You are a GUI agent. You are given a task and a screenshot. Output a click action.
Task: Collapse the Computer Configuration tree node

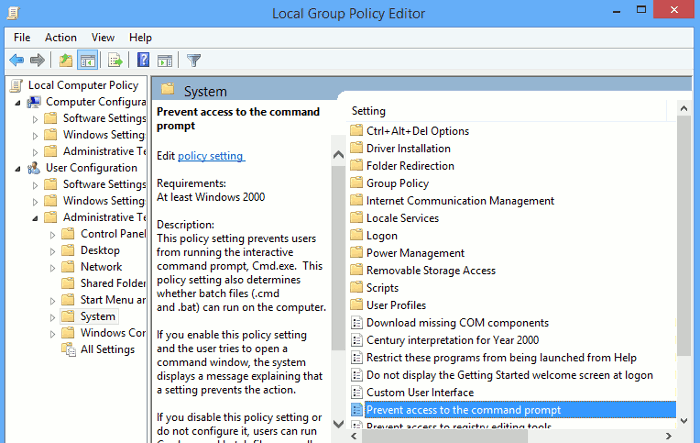(x=17, y=103)
